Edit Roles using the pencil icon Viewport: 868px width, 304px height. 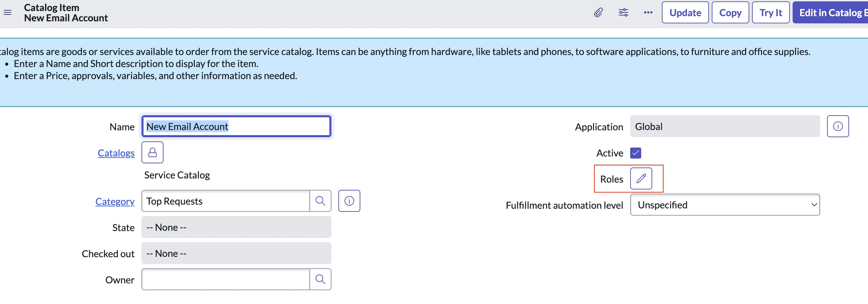641,178
